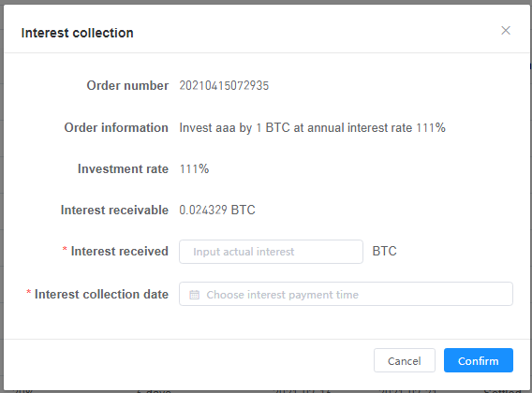Viewport: 532px width, 393px height.
Task: Click the Interest collection date label
Action: tap(101, 294)
